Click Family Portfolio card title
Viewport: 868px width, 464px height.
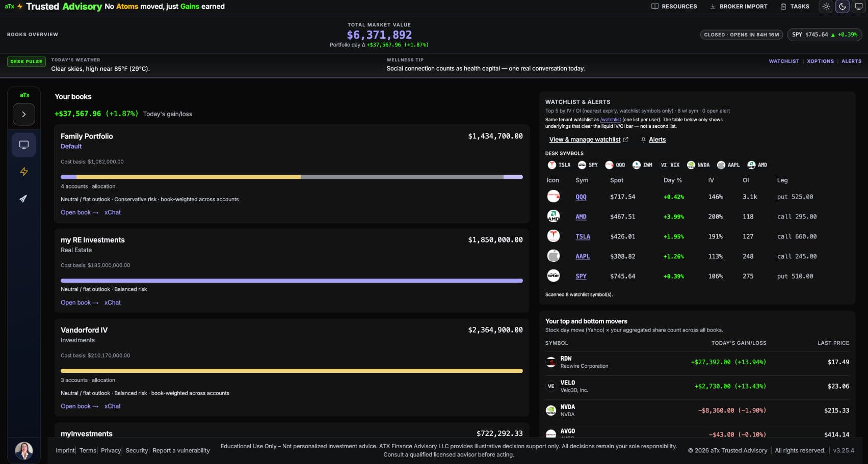coord(87,137)
